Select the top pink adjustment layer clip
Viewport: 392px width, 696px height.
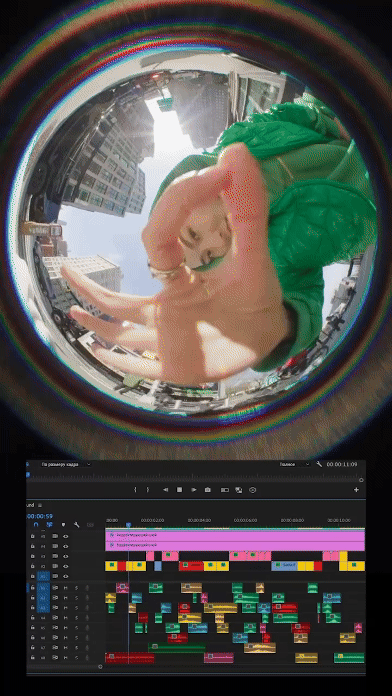235,535
